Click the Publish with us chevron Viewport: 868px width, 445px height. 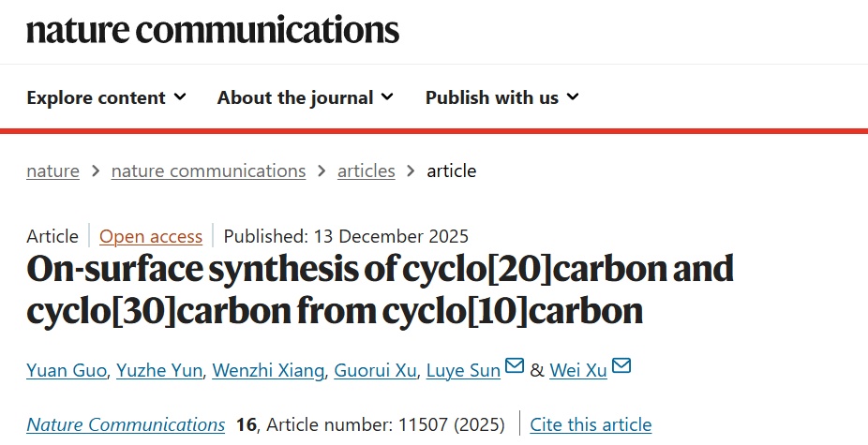pyautogui.click(x=573, y=97)
